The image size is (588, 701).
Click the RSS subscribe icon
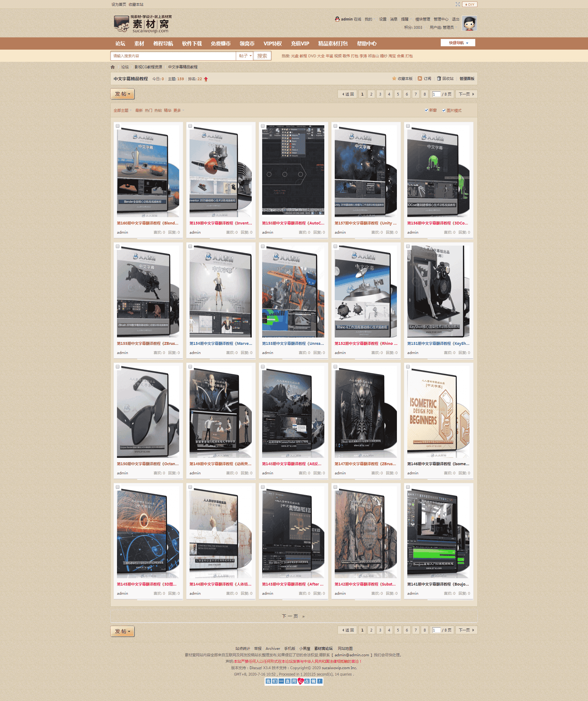(420, 79)
